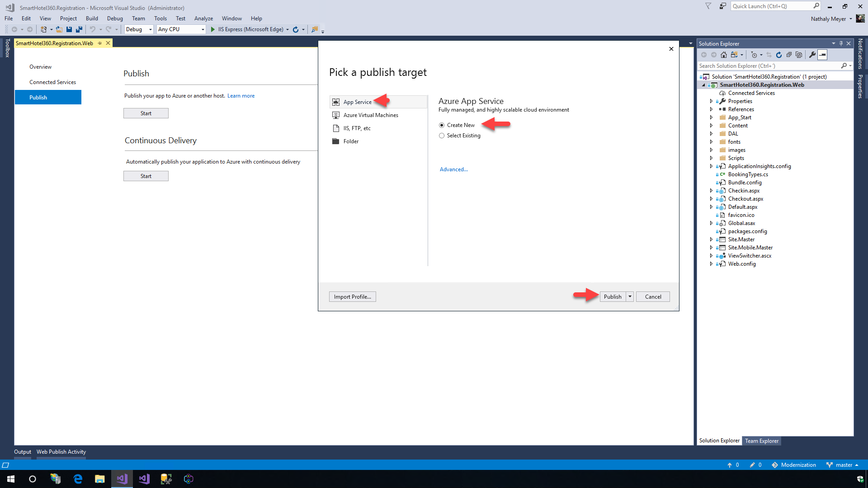Click the Open File toolbar icon
868x488 pixels.
(x=59, y=29)
